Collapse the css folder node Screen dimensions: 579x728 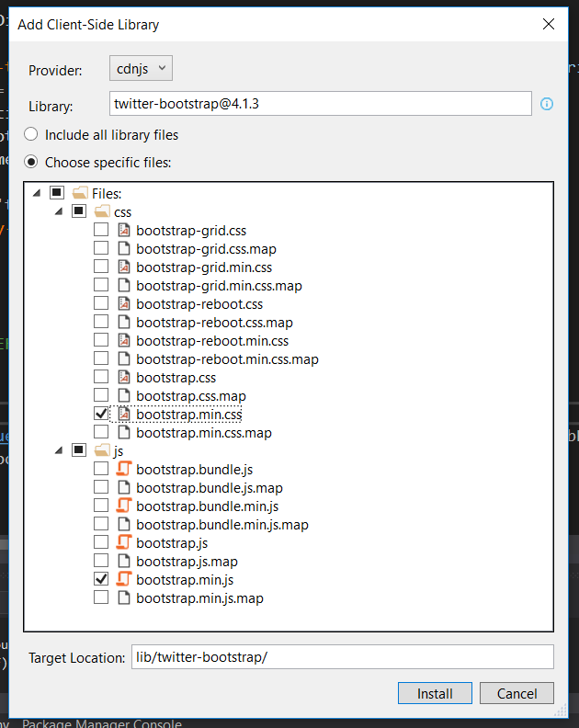59,211
